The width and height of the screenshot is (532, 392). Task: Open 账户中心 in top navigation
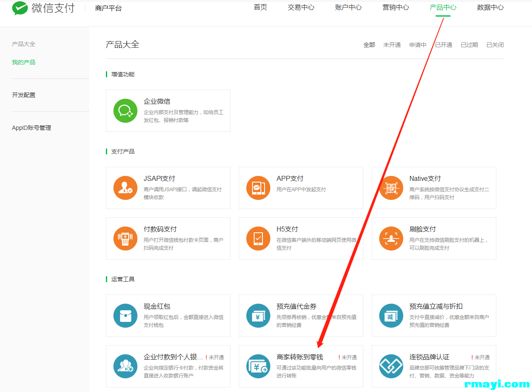point(348,7)
